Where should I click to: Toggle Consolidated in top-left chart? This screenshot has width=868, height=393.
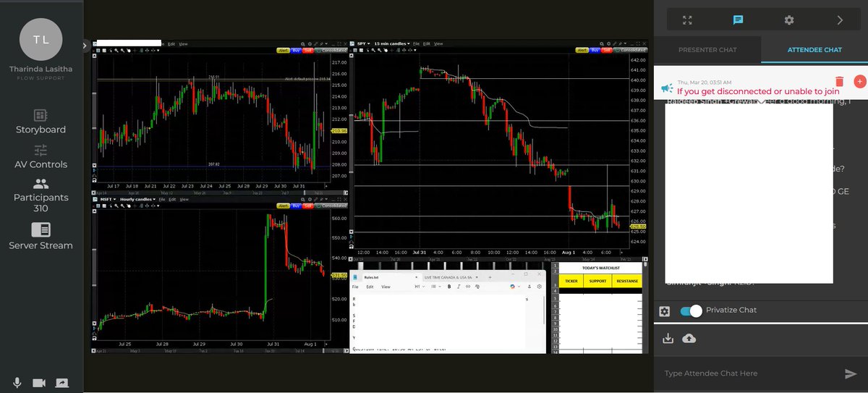point(330,50)
